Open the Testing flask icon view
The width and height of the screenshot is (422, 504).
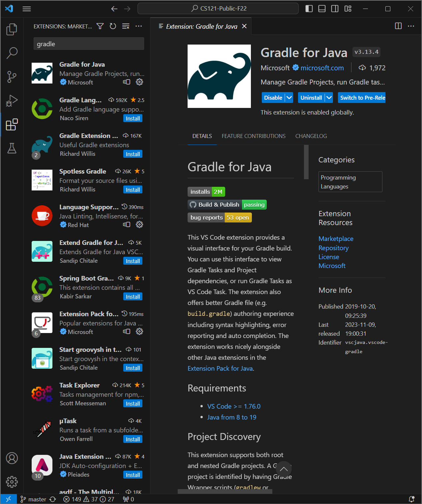point(12,148)
